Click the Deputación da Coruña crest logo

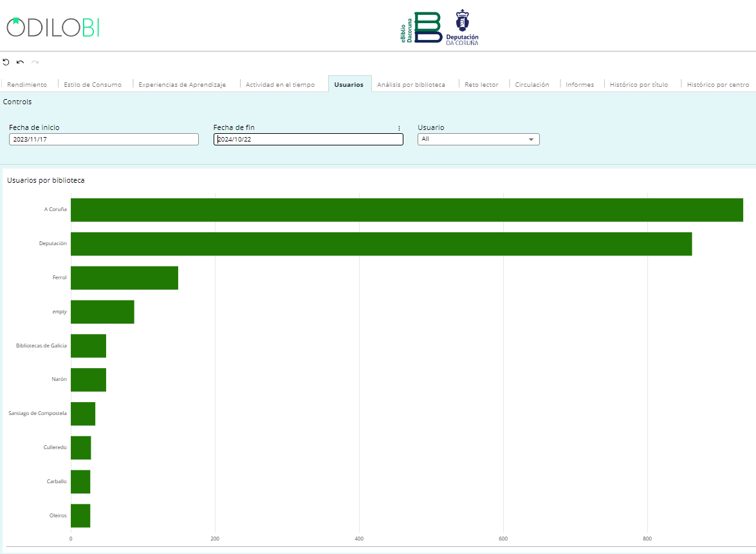point(462,27)
